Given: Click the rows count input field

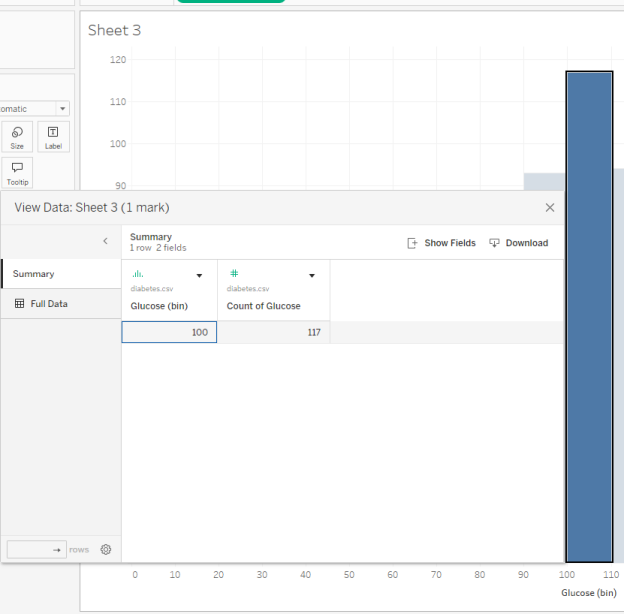Looking at the screenshot, I should [x=37, y=550].
